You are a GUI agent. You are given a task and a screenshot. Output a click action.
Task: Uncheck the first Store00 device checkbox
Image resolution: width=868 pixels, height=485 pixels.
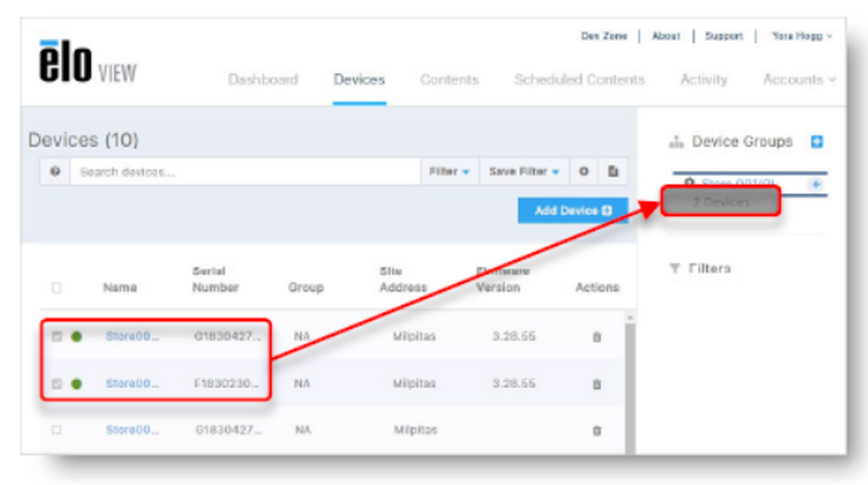point(57,336)
